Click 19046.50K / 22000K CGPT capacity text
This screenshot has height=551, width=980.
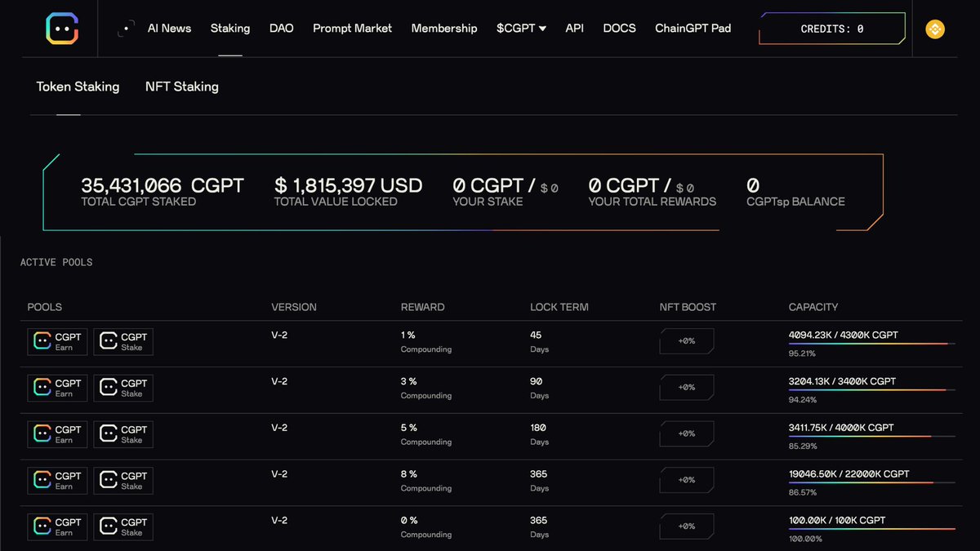[849, 474]
